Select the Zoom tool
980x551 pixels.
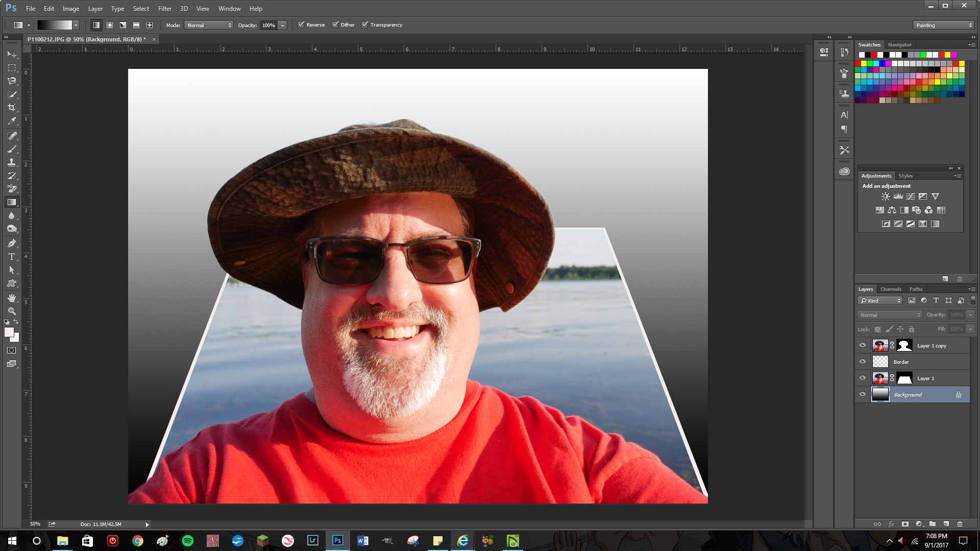coord(11,311)
